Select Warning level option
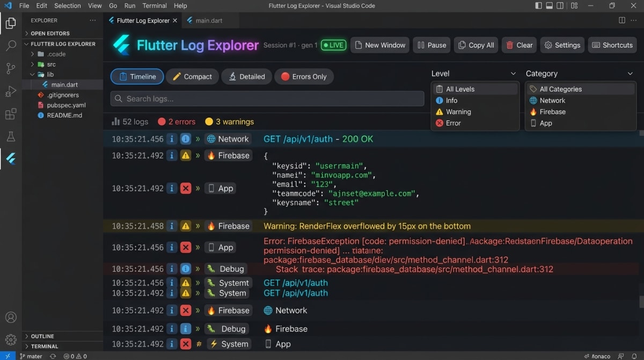 point(475,112)
